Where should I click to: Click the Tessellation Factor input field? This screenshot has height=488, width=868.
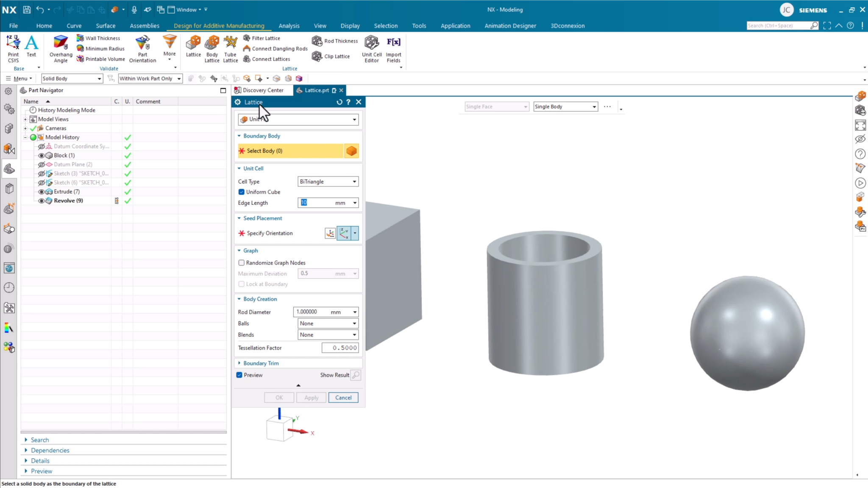340,348
